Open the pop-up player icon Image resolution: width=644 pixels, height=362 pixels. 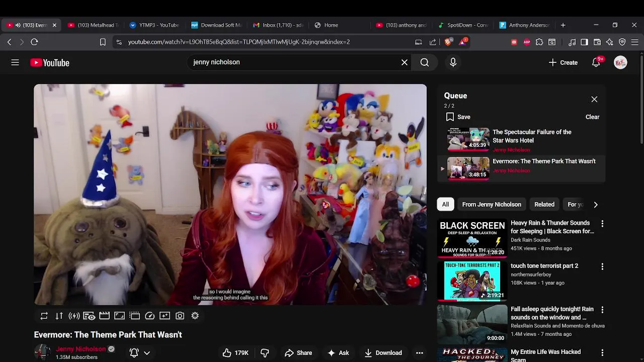click(134, 316)
